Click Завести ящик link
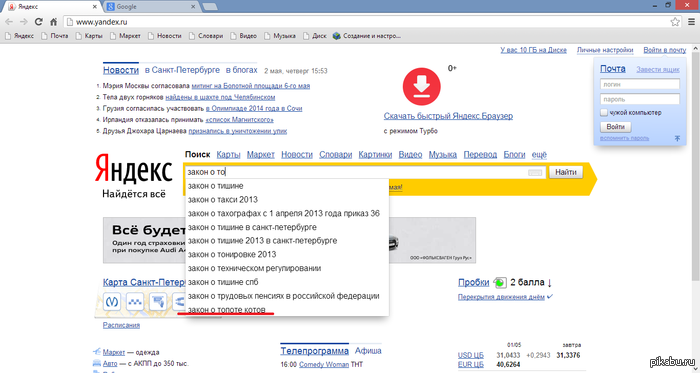The height and width of the screenshot is (373, 700). 658,69
